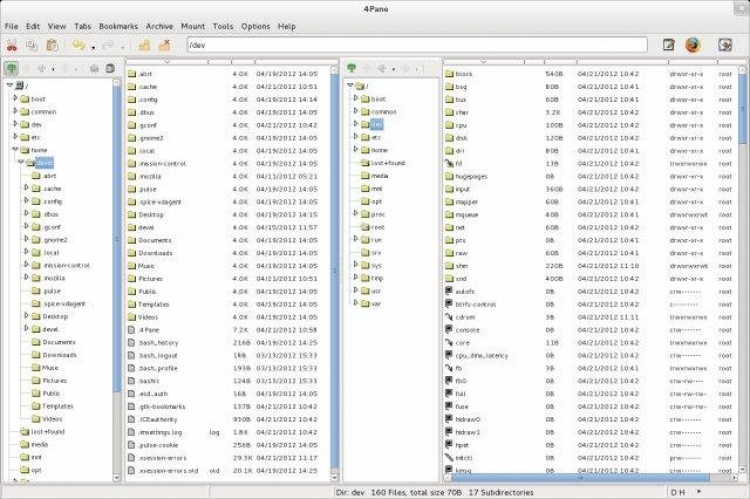750x499 pixels.
Task: Toggle full tree view in left pane
Action: point(10,69)
